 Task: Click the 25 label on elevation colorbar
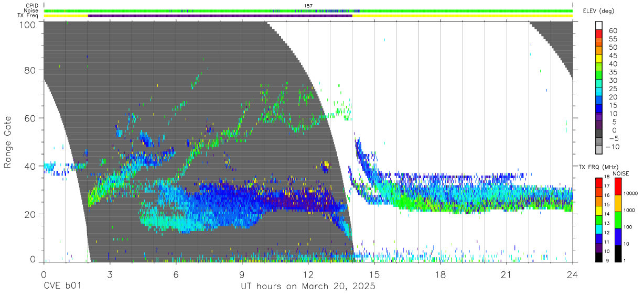(613, 89)
